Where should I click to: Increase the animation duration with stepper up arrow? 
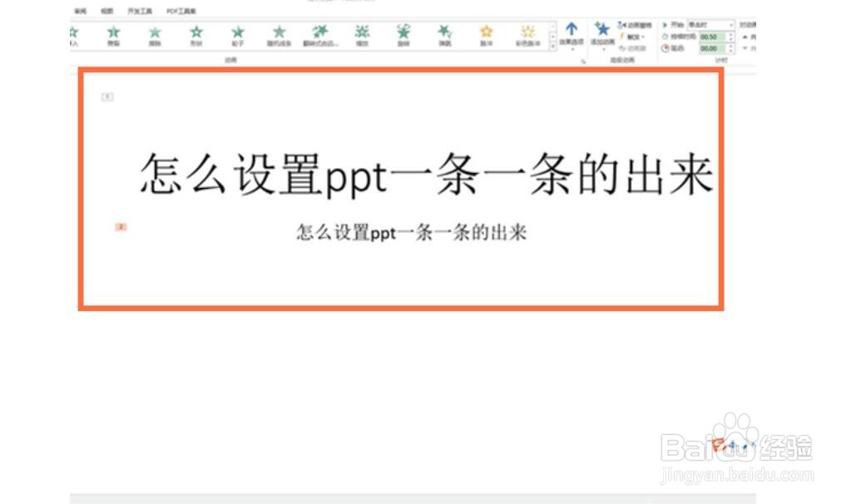(x=731, y=35)
